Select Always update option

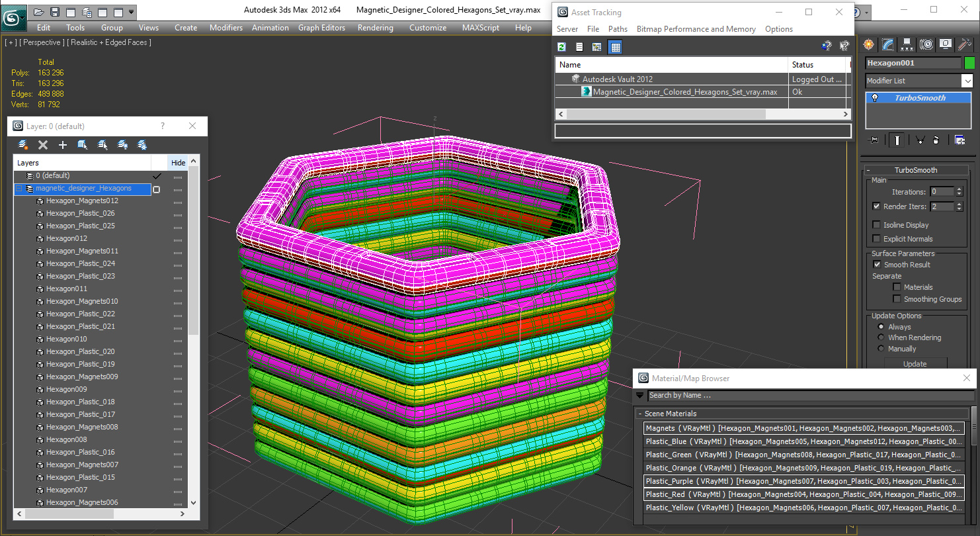pyautogui.click(x=881, y=327)
